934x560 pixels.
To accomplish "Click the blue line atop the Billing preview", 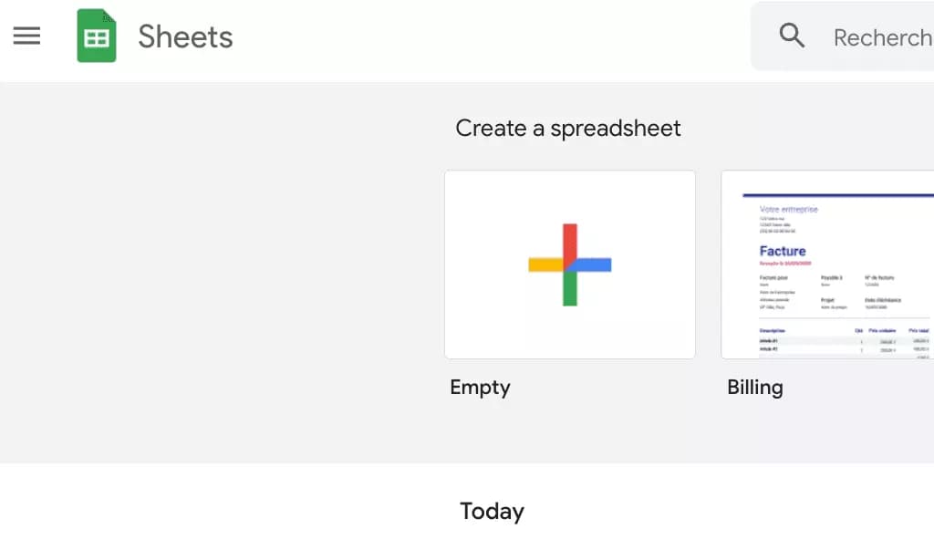I will (x=838, y=195).
